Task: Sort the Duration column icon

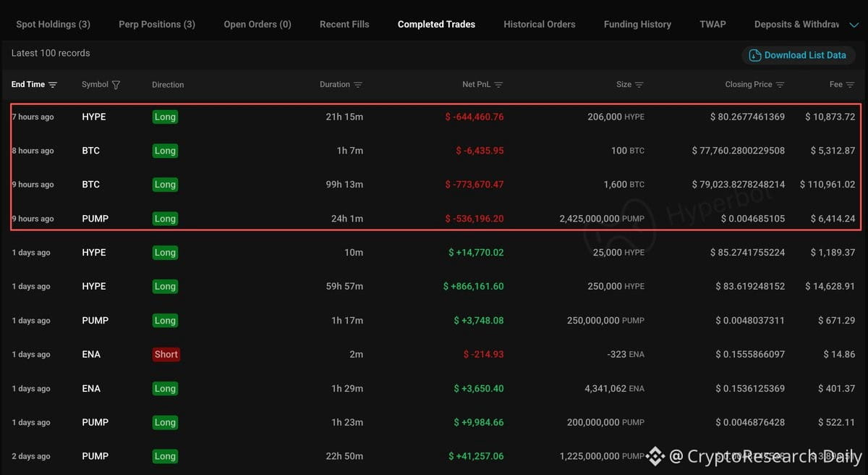Action: (358, 85)
